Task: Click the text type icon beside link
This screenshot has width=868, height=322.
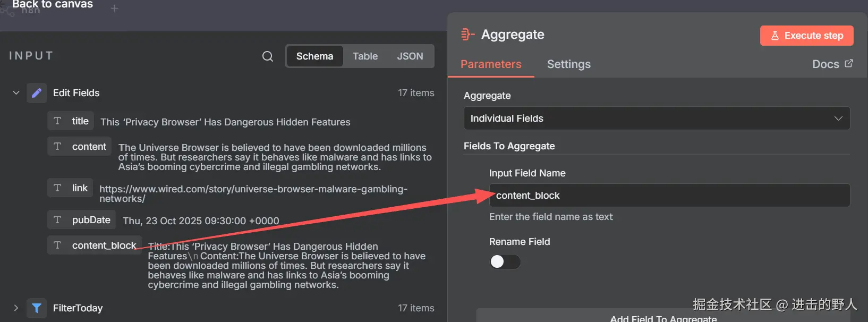Action: tap(57, 188)
